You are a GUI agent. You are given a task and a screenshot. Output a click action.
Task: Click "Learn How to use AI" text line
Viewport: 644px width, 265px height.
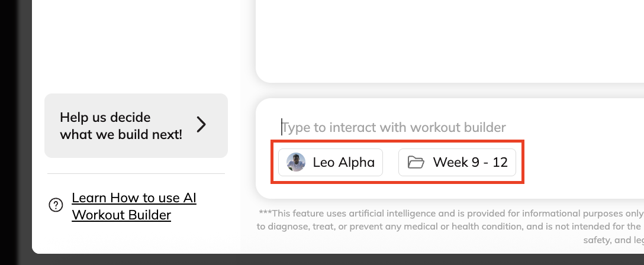tap(134, 198)
